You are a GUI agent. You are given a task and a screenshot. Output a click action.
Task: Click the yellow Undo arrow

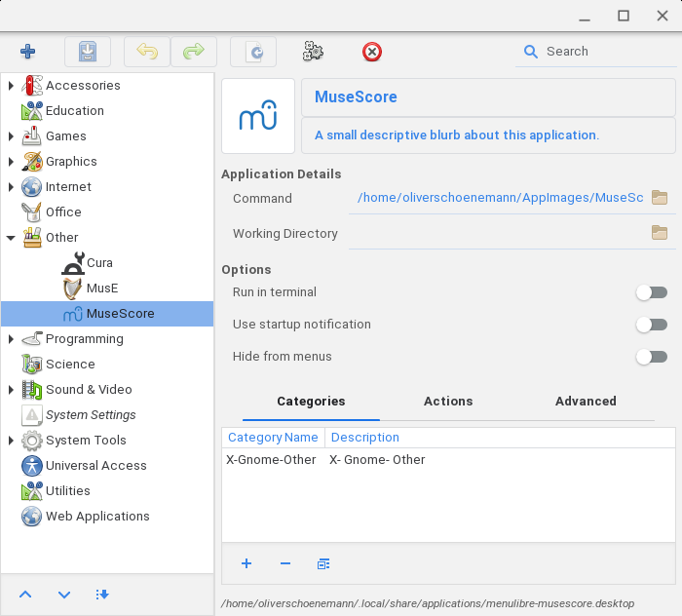(147, 52)
